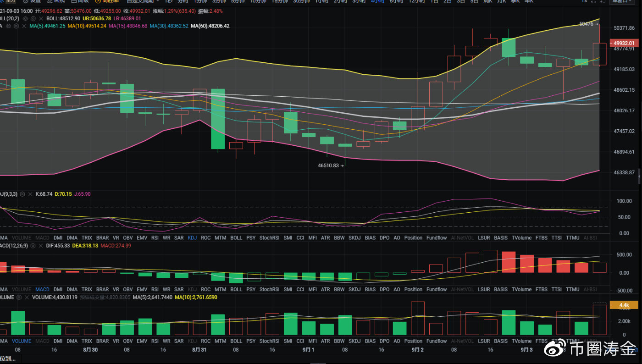Screen dimensions: 642x364
Task: Select the 12-hour timeframe tab
Action: point(416,1)
